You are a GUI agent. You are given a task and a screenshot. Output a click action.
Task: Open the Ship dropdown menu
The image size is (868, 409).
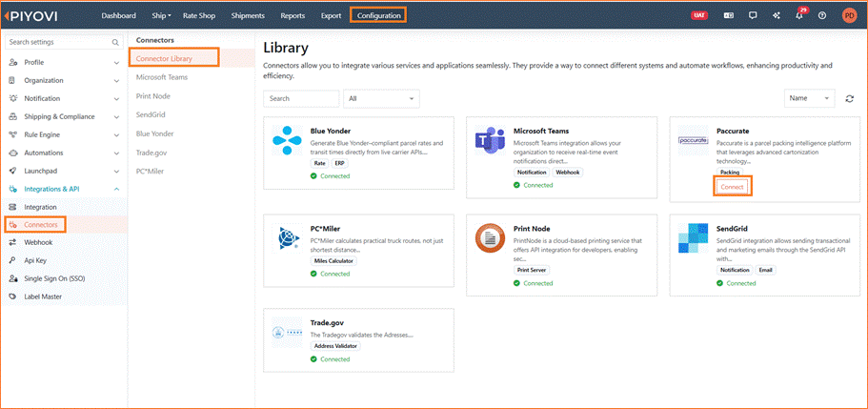pyautogui.click(x=162, y=15)
